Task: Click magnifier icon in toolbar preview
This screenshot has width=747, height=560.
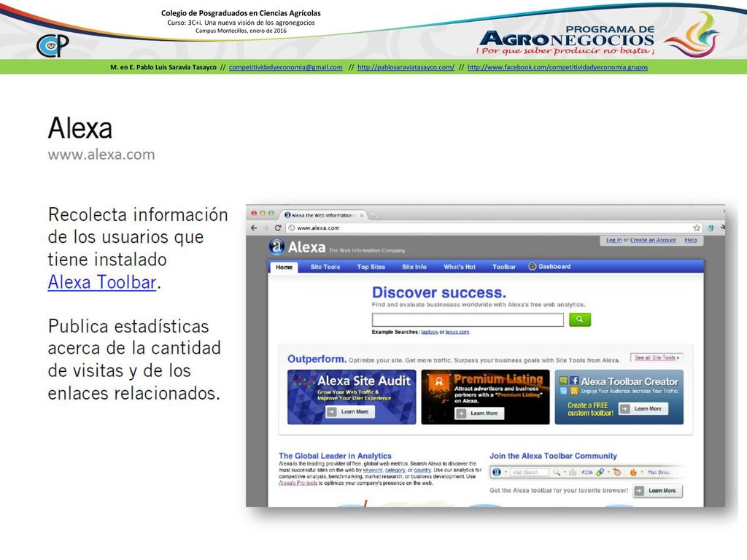Action: click(x=556, y=472)
